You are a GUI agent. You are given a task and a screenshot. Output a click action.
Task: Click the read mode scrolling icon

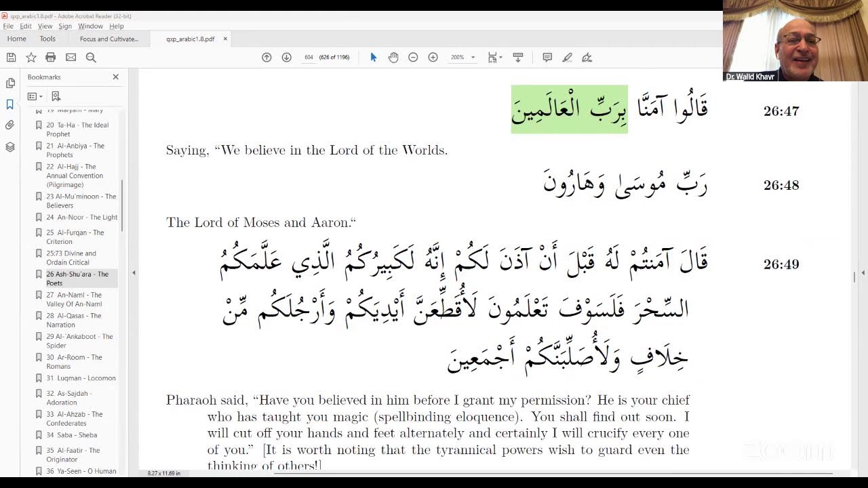point(518,58)
